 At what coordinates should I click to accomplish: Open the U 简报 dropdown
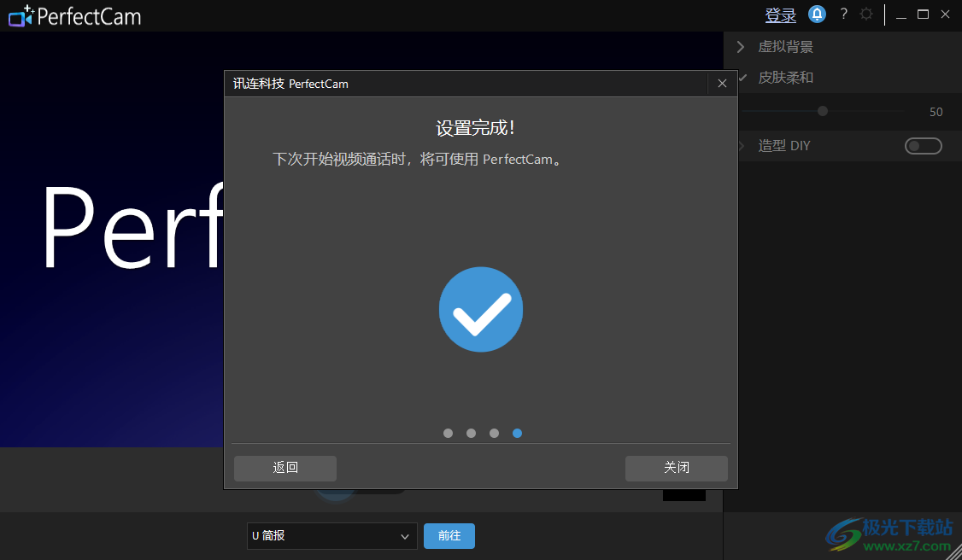point(331,536)
